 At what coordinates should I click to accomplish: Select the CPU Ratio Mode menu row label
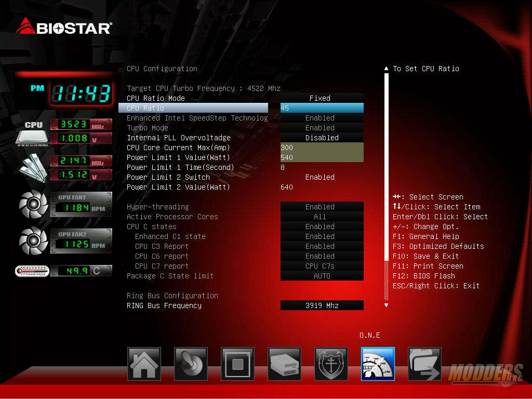pyautogui.click(x=156, y=98)
